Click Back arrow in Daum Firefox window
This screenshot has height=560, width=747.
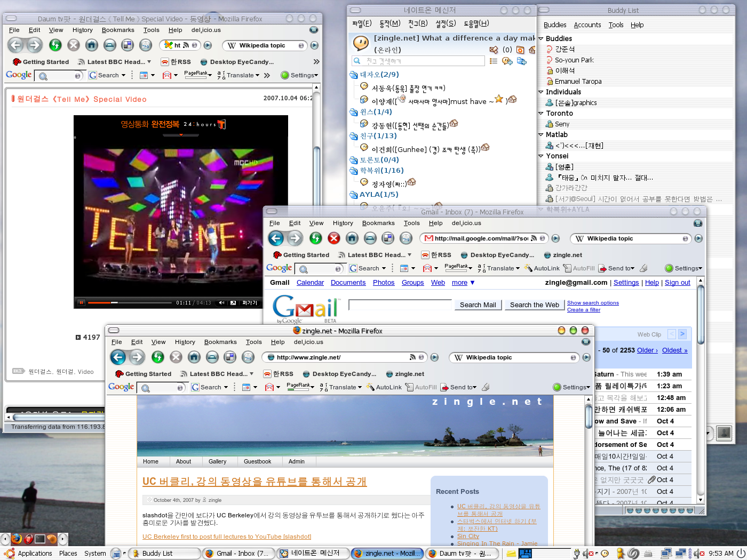tap(16, 45)
